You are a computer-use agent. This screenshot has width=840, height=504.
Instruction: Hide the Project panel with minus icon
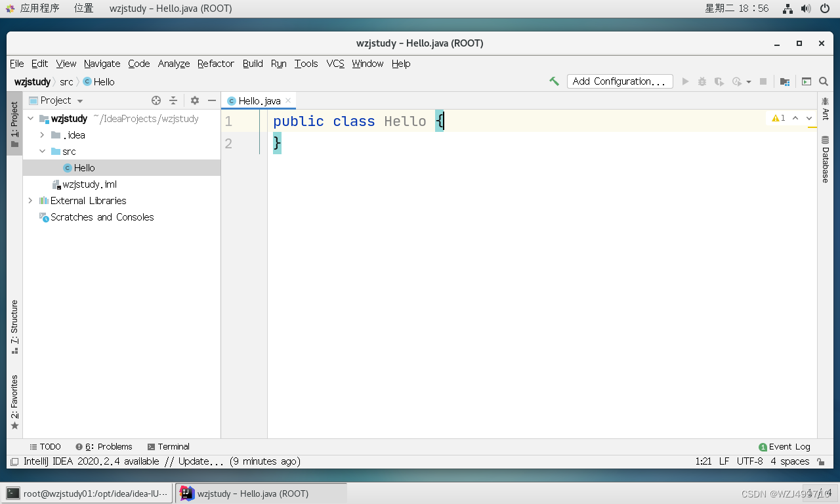212,100
